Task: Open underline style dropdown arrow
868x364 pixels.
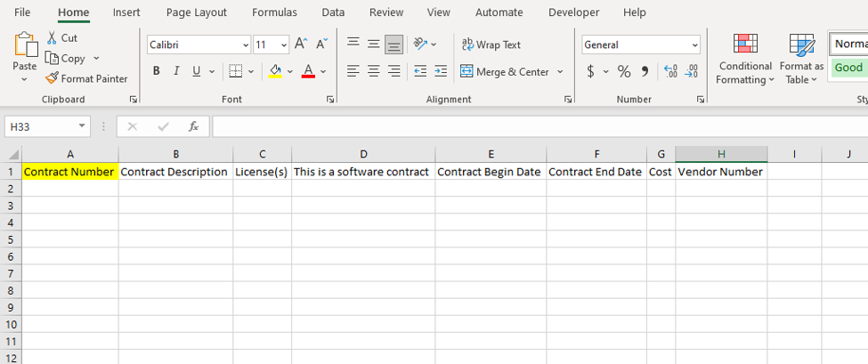Action: pos(211,71)
